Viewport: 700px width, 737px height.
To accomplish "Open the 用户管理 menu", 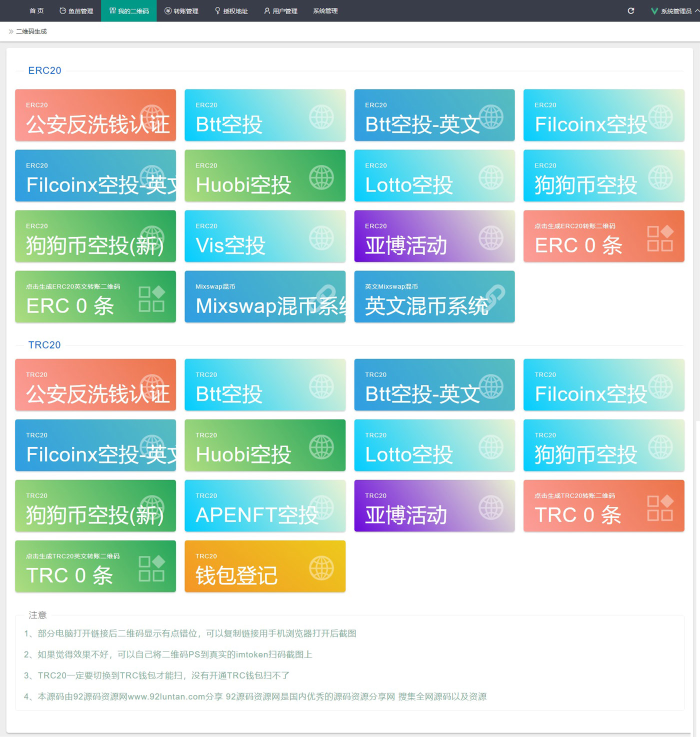I will pyautogui.click(x=280, y=11).
